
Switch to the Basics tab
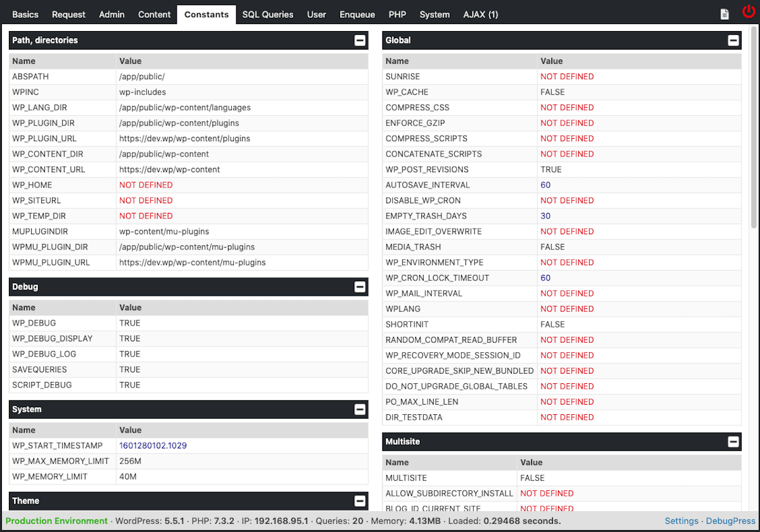[25, 15]
